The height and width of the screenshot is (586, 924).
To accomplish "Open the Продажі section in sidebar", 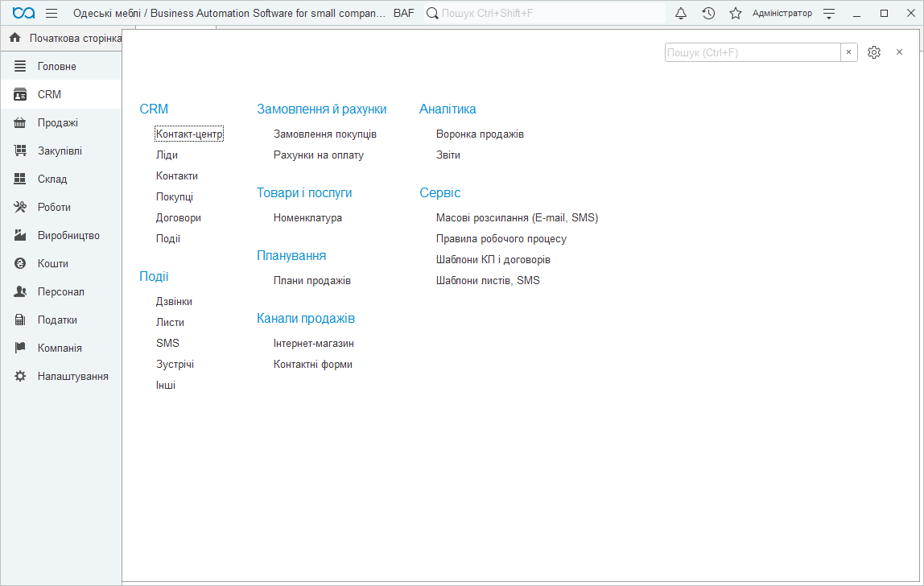I will point(58,123).
